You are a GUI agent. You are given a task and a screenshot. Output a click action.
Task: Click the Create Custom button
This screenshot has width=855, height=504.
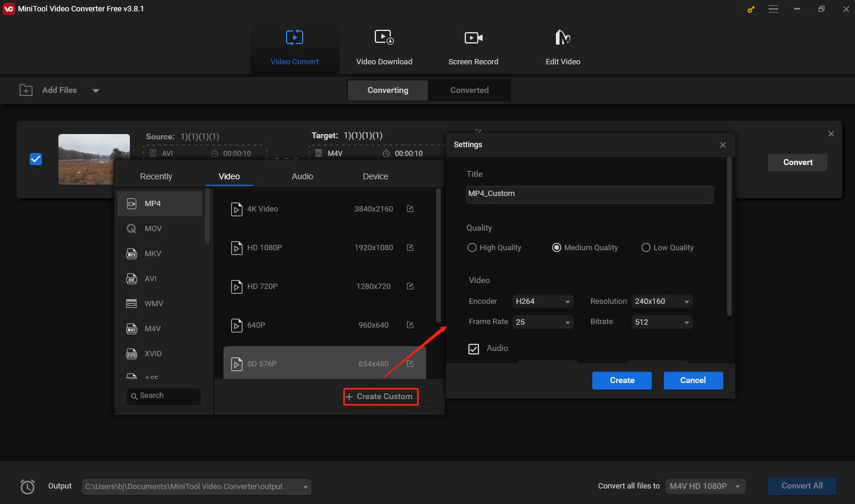coord(381,397)
